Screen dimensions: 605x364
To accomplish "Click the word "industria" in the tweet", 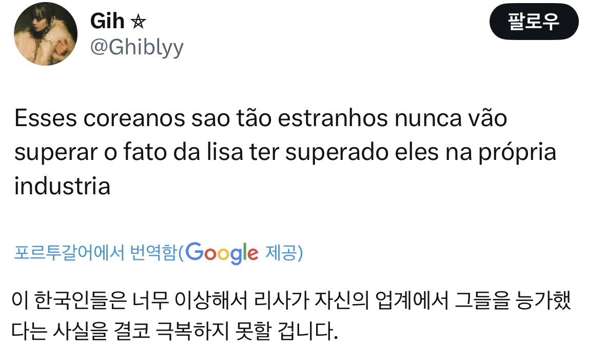I will tap(62, 186).
